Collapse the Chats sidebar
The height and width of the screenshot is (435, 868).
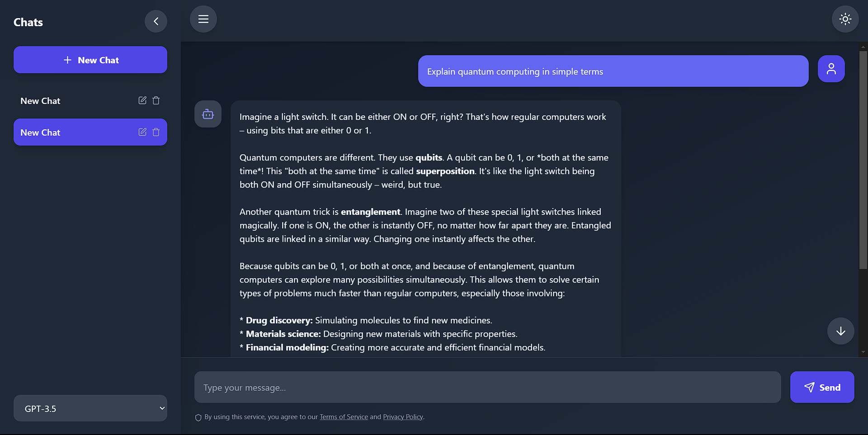[x=156, y=21]
